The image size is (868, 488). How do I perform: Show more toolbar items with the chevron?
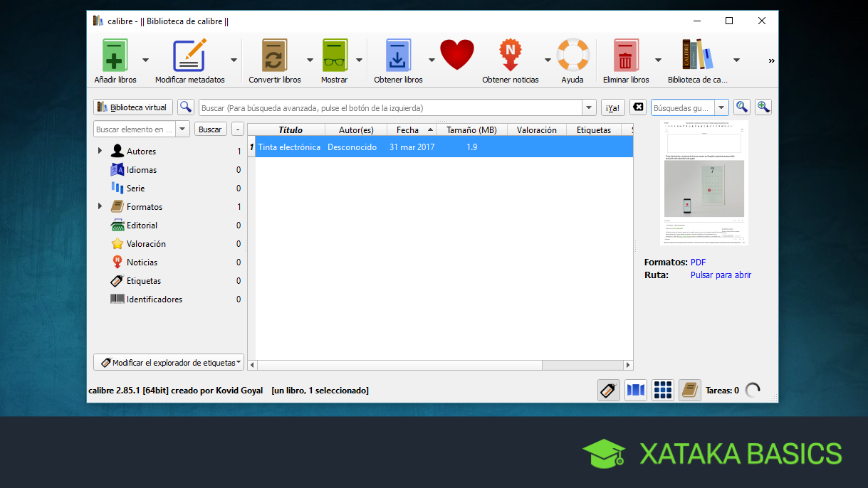pyautogui.click(x=771, y=61)
